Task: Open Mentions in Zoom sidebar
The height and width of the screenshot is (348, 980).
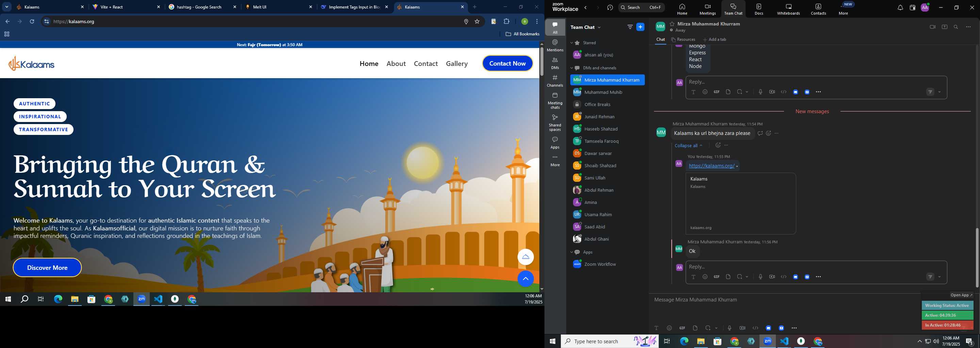Action: coord(555,45)
